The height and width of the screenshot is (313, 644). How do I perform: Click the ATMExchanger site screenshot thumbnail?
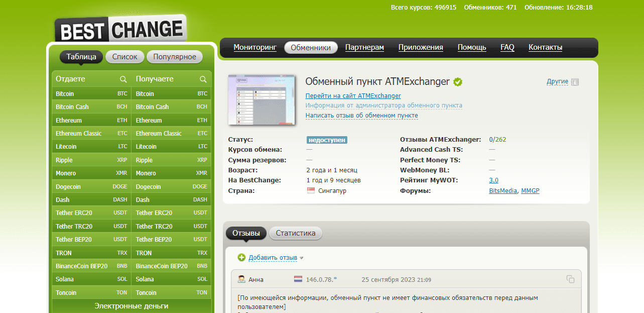(x=261, y=100)
